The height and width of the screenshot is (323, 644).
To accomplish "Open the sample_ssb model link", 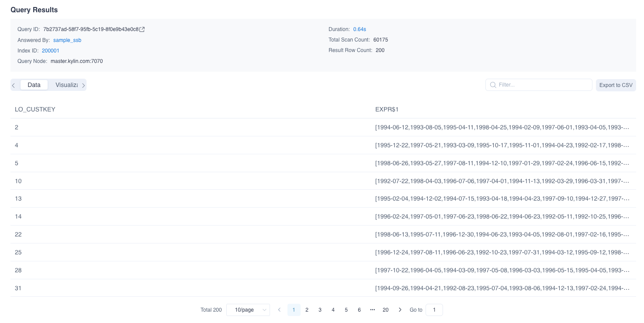I will coord(67,40).
